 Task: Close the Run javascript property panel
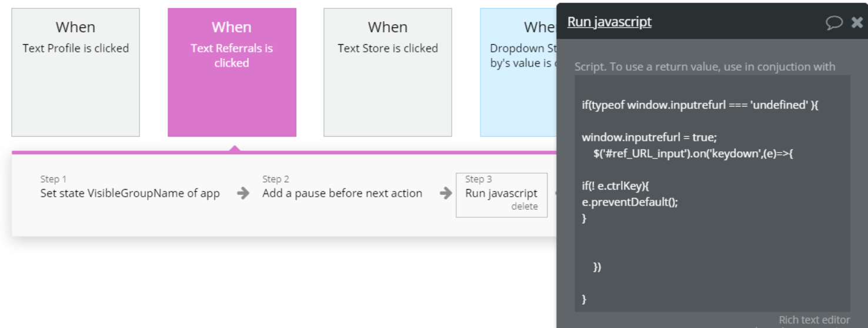point(857,23)
